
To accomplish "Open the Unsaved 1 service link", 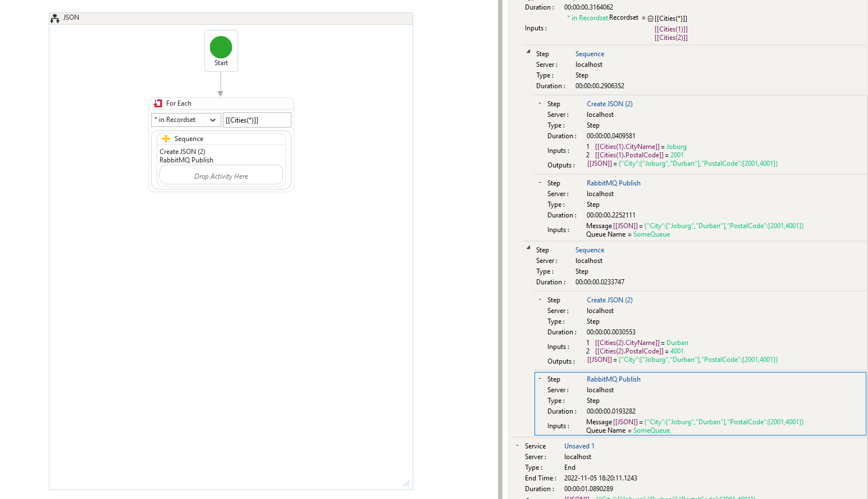I will pyautogui.click(x=579, y=446).
